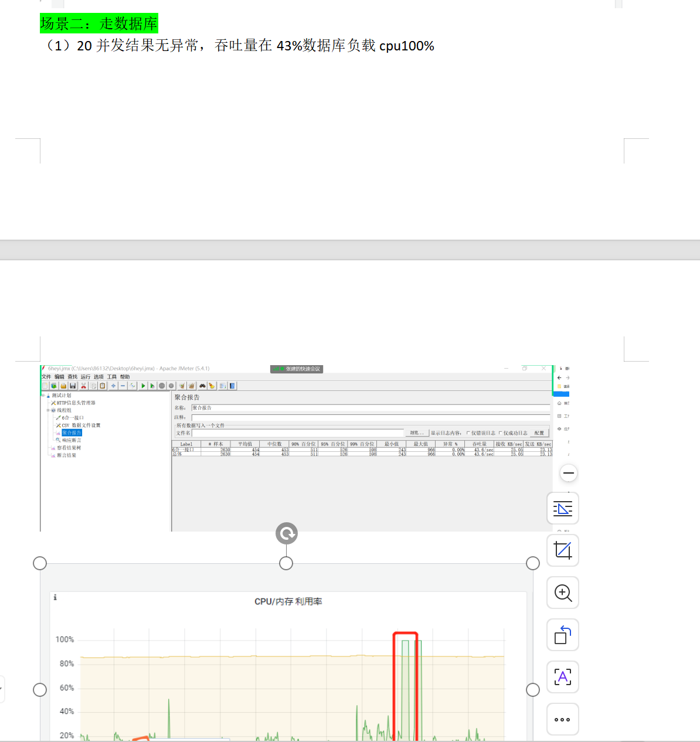The image size is (700, 742).
Task: Open the 查找 menu in the JMeter screenshot
Action: (72, 377)
